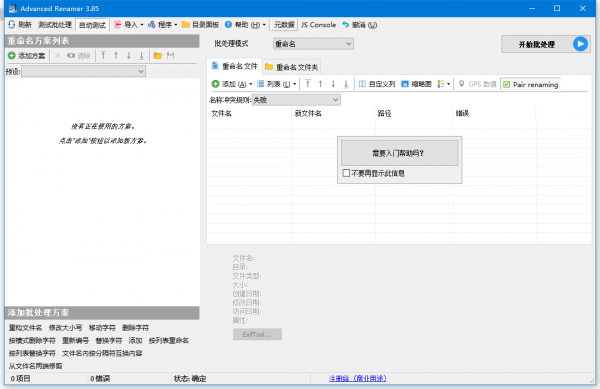Expand the presets combo box
This screenshot has width=600, height=389.
click(x=83, y=71)
